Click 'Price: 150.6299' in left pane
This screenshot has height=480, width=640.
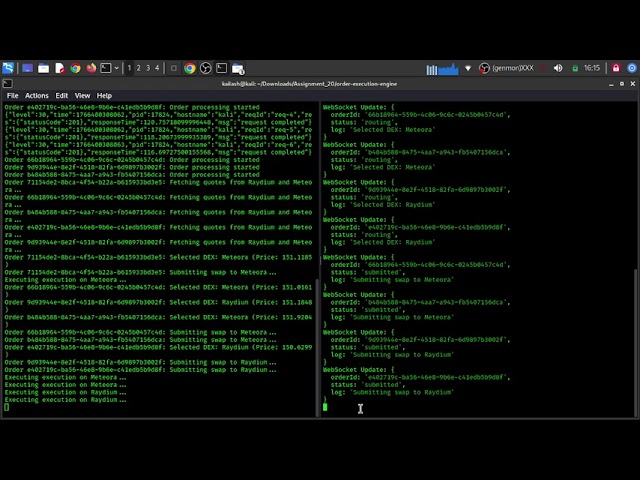[x=284, y=347]
